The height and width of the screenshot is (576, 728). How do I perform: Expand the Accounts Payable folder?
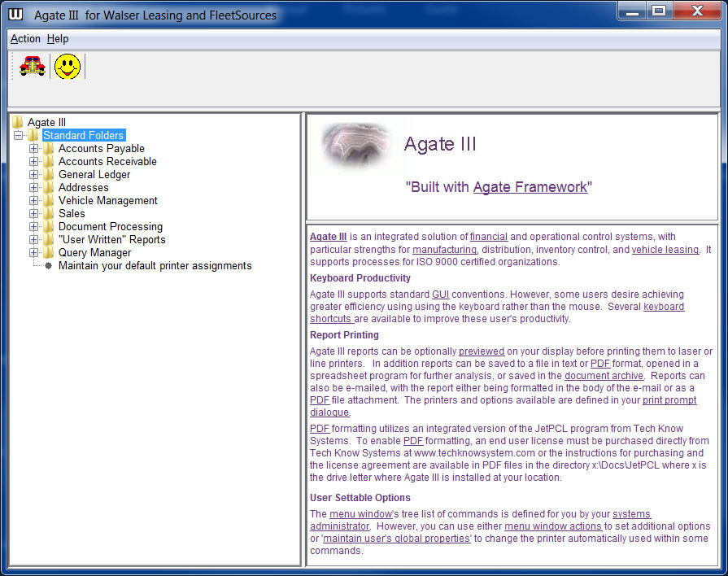(x=34, y=148)
